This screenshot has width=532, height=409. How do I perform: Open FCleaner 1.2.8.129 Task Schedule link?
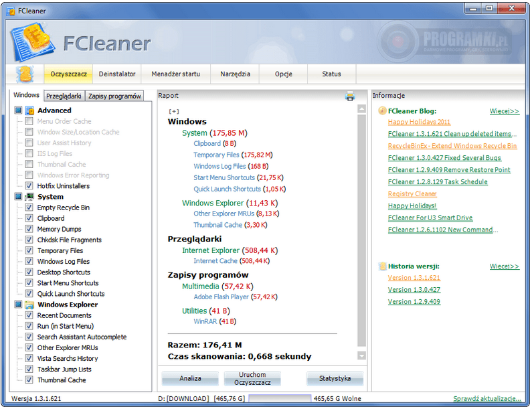click(438, 182)
